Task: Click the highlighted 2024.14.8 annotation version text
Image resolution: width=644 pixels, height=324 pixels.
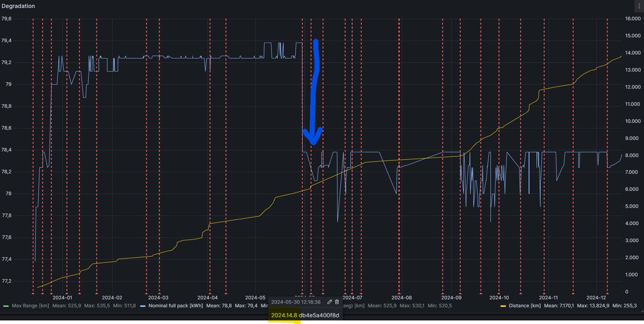Action: [284, 315]
